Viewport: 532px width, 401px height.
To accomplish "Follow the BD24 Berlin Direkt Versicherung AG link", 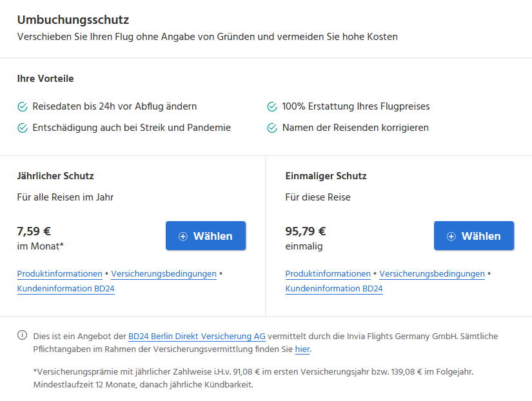I will (197, 336).
